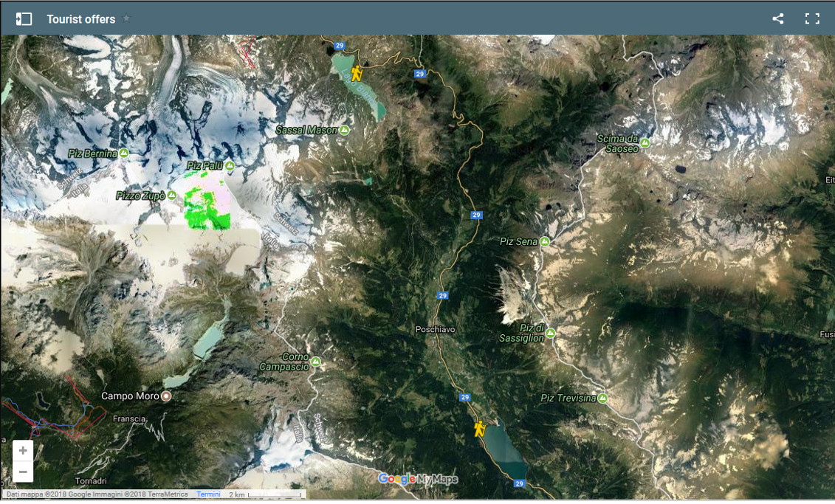Open the map legend sidebar panel
835x504 pixels.
[x=24, y=19]
